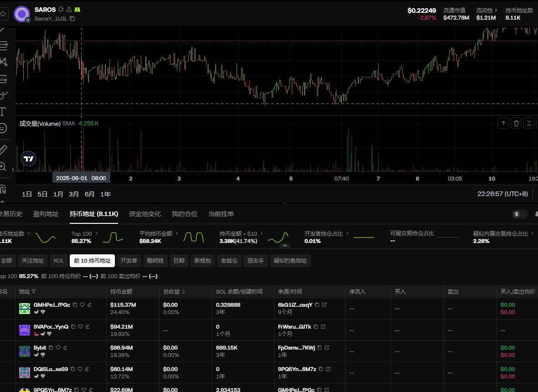Switch to the 交易历史 tab
The image size is (538, 392).
coord(11,214)
